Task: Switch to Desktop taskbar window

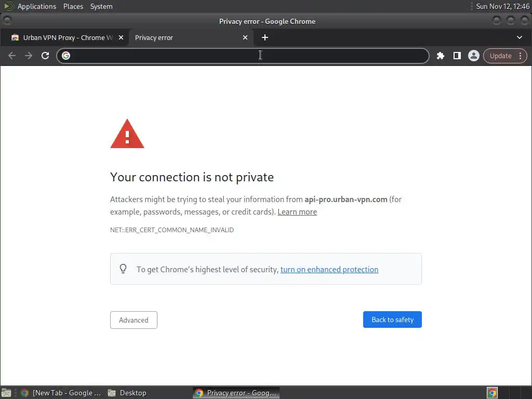Action: 128,393
